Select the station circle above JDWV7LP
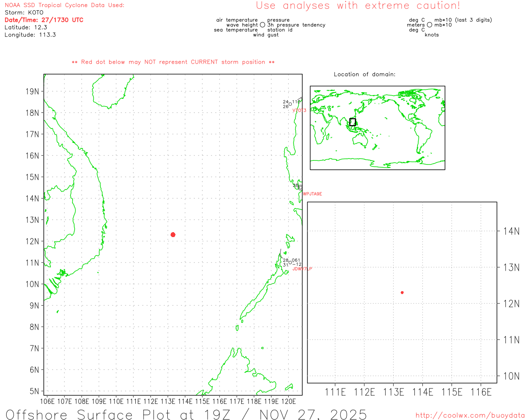525x420 pixels. [x=290, y=262]
